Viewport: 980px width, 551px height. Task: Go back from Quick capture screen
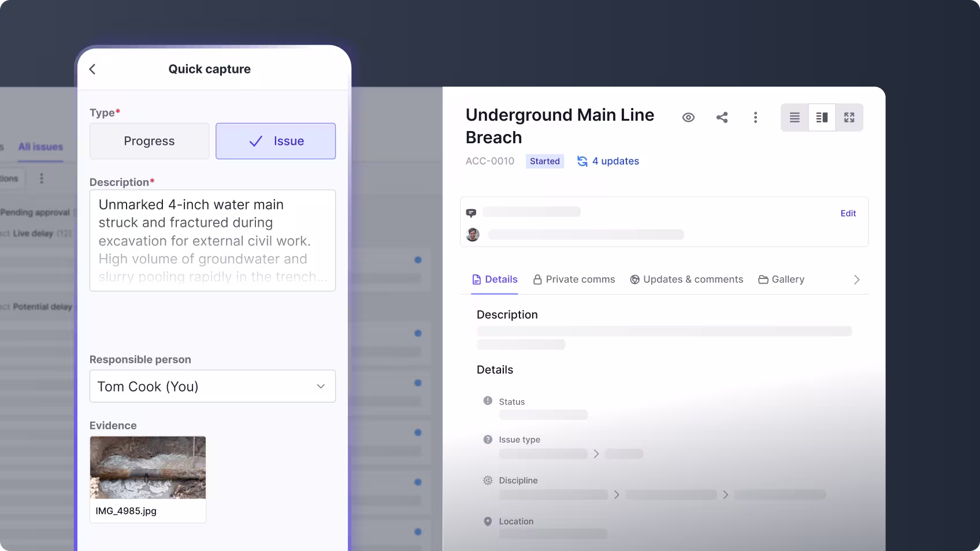click(92, 69)
